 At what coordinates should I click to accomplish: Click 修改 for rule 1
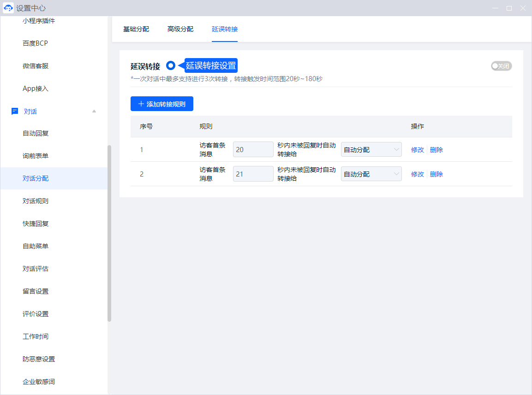coord(417,149)
